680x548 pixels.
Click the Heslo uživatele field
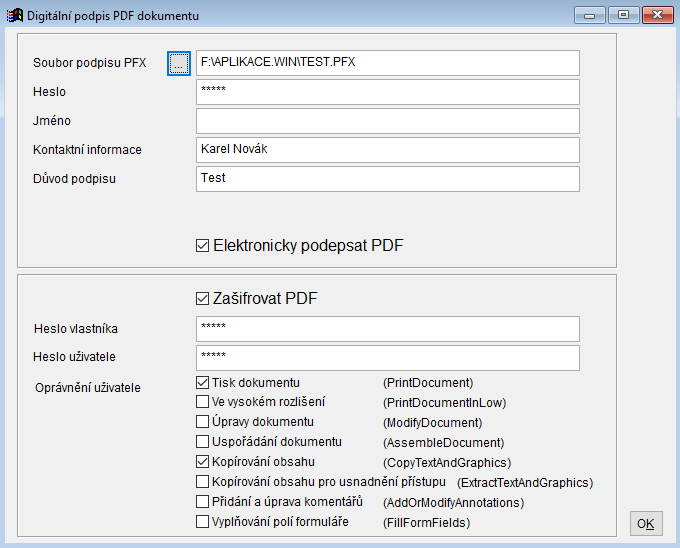[388, 358]
